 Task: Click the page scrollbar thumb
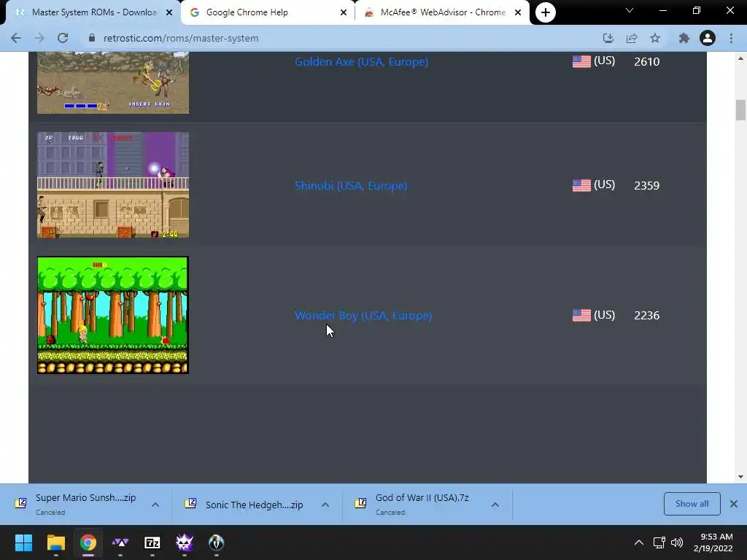pos(740,110)
